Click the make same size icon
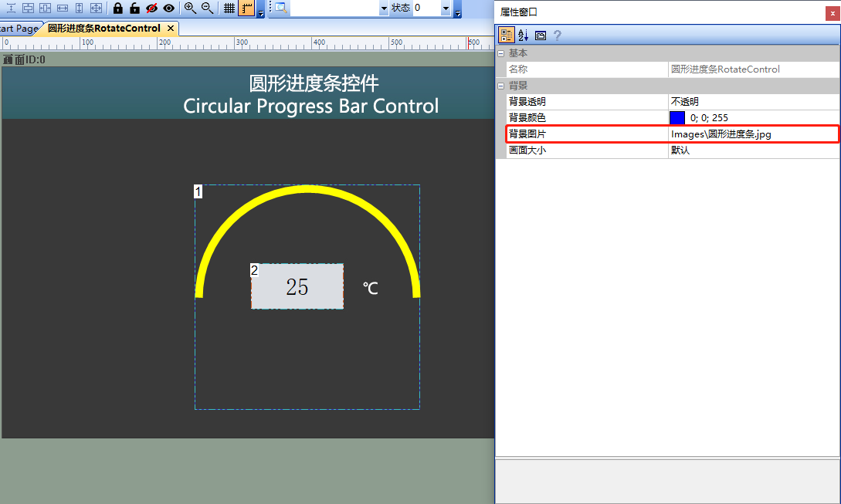The height and width of the screenshot is (504, 841). tap(96, 8)
